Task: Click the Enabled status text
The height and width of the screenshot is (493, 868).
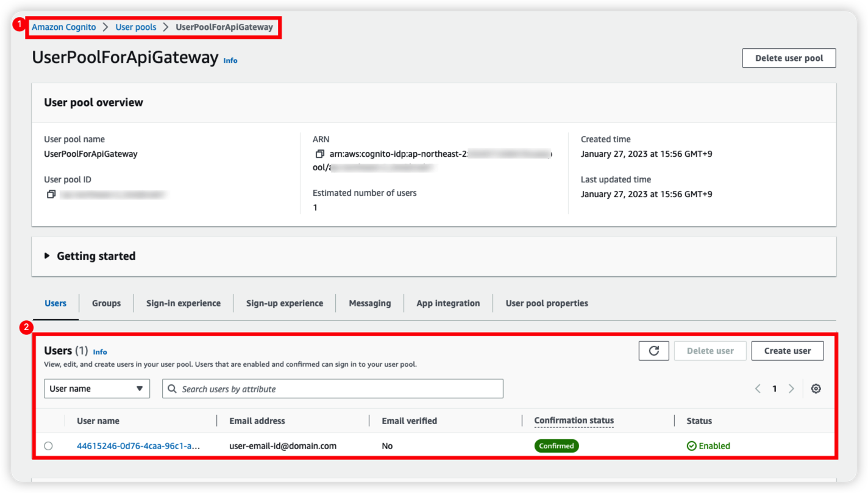Action: (714, 446)
